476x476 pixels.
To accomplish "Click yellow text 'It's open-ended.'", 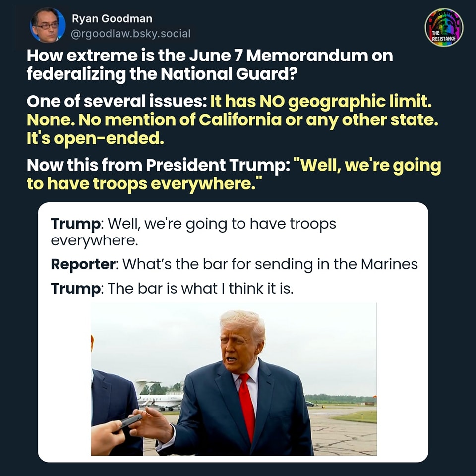I will 95,138.
